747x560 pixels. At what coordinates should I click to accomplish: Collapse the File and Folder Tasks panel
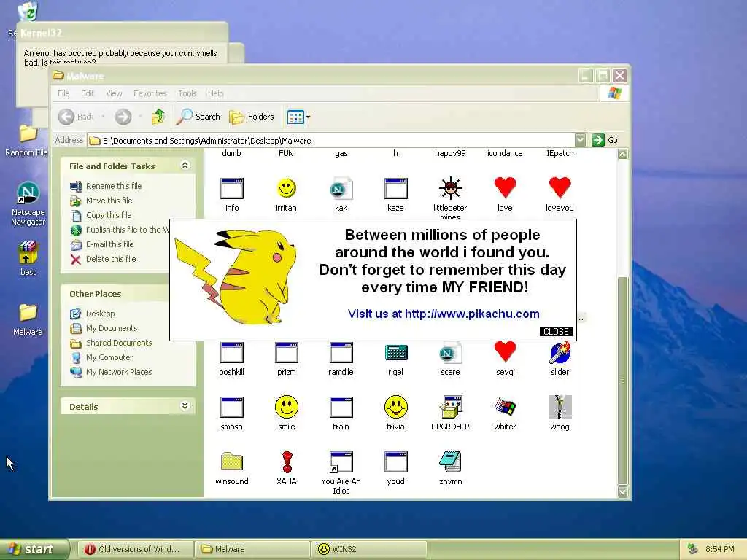point(185,166)
